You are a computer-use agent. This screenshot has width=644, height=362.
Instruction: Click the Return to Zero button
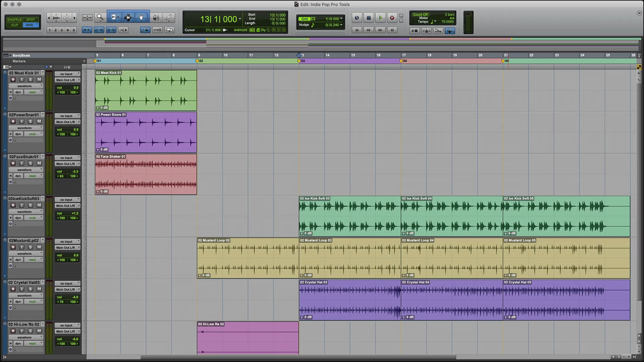357,30
